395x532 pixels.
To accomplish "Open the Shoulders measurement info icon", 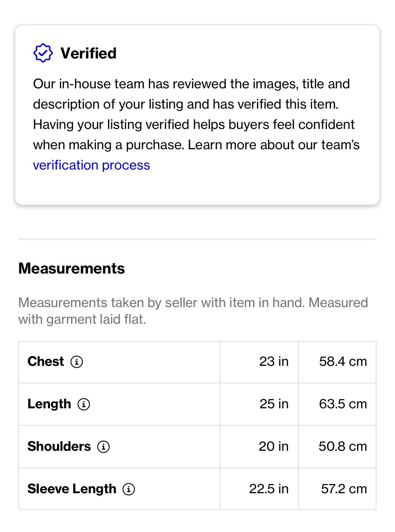I will tap(103, 446).
